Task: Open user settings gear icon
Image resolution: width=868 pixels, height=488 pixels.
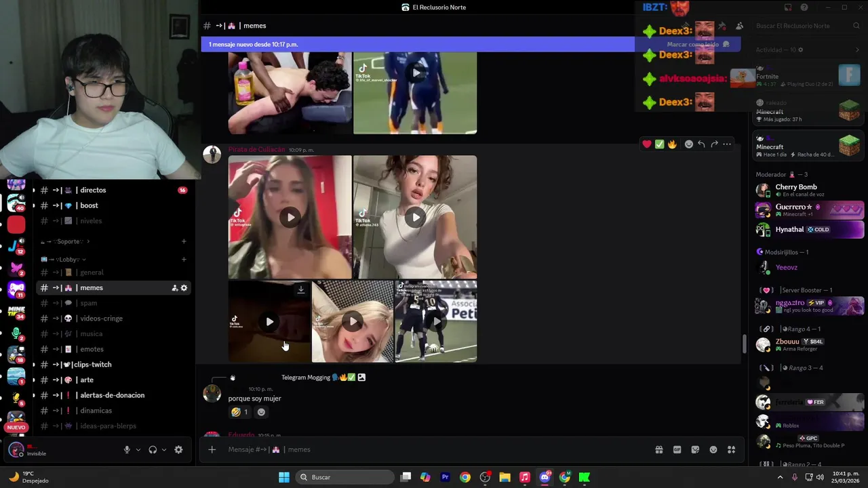Action: pos(178,449)
